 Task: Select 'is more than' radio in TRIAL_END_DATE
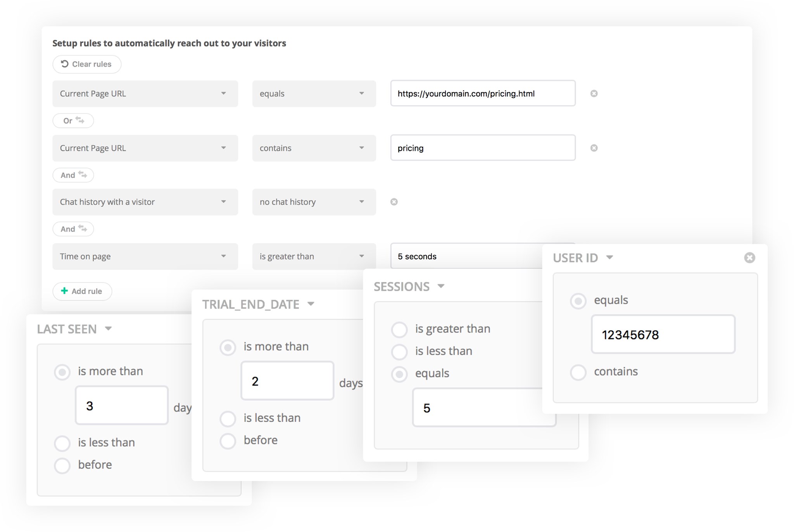pyautogui.click(x=228, y=347)
